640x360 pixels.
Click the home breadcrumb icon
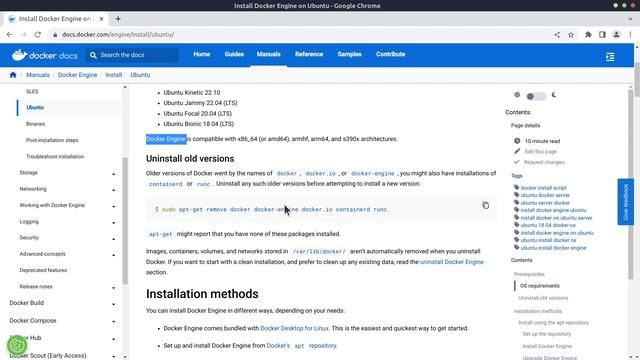[13, 75]
